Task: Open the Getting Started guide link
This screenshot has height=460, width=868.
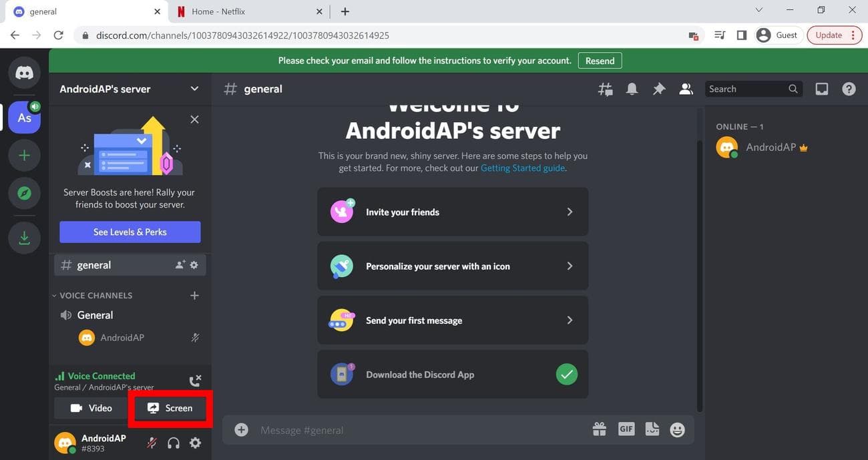Action: 523,168
